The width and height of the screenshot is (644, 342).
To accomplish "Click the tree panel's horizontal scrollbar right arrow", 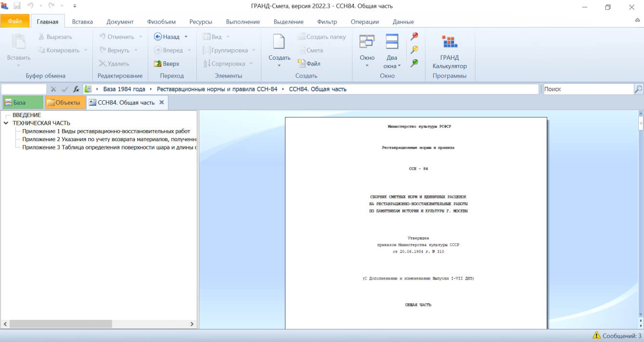I will click(x=192, y=324).
